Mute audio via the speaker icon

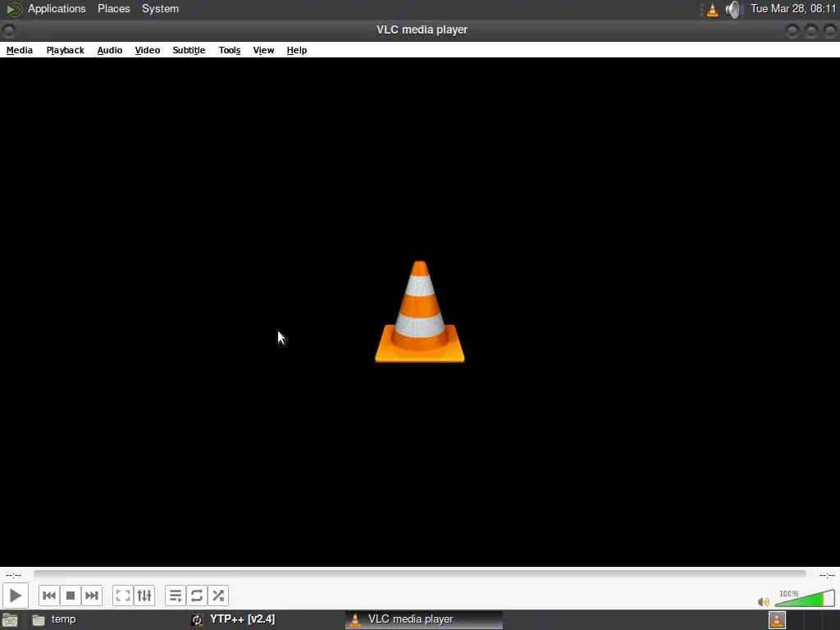(764, 601)
